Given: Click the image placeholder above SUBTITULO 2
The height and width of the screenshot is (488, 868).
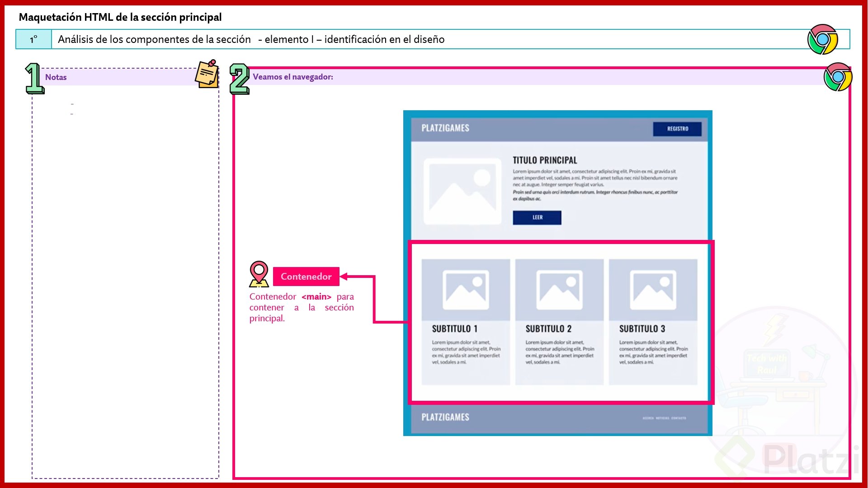Looking at the screenshot, I should click(559, 290).
